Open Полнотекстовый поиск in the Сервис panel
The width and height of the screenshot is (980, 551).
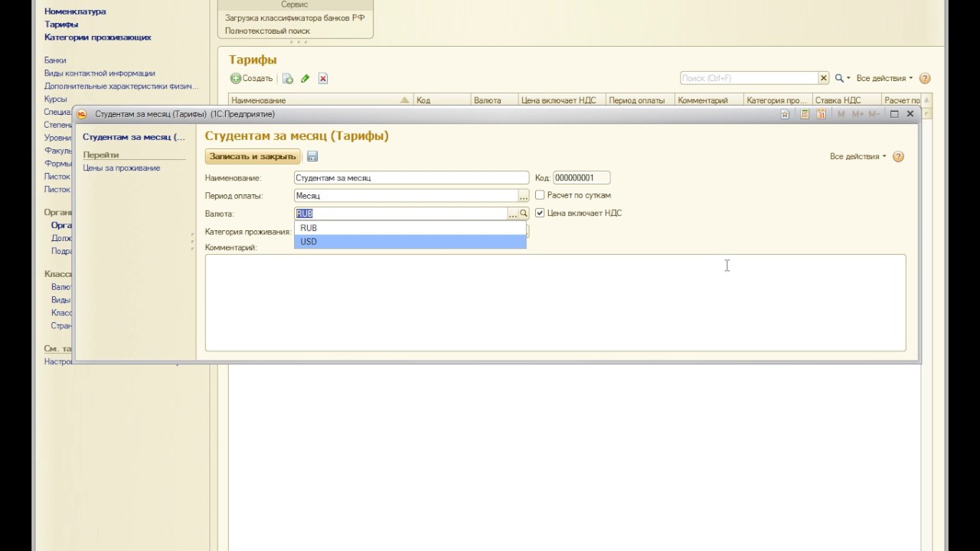(x=267, y=31)
